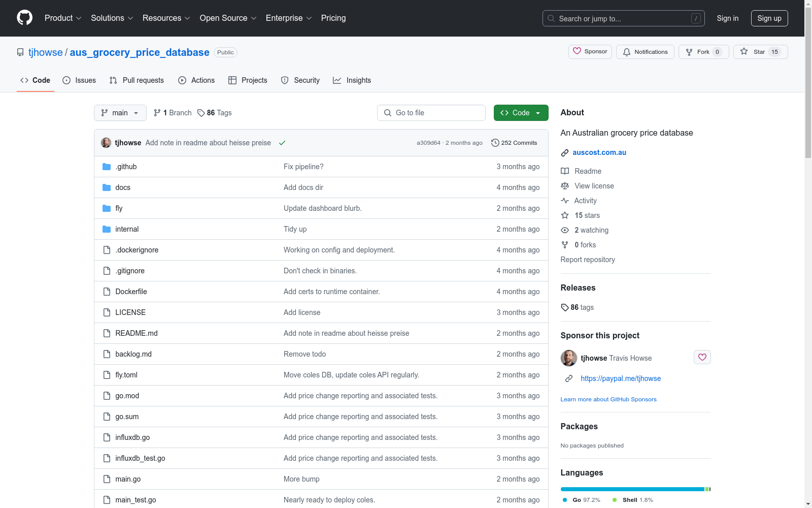Expand the green Code dropdown
812x508 pixels.
click(521, 113)
